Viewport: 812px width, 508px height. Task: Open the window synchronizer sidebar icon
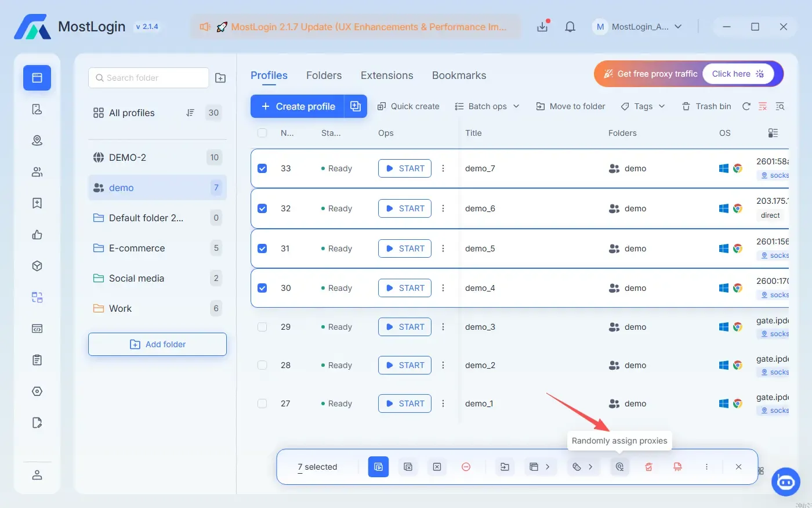point(37,297)
